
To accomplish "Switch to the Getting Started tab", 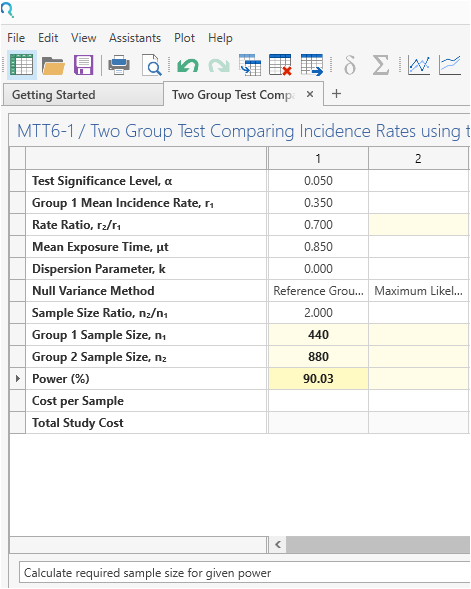I will coord(83,95).
